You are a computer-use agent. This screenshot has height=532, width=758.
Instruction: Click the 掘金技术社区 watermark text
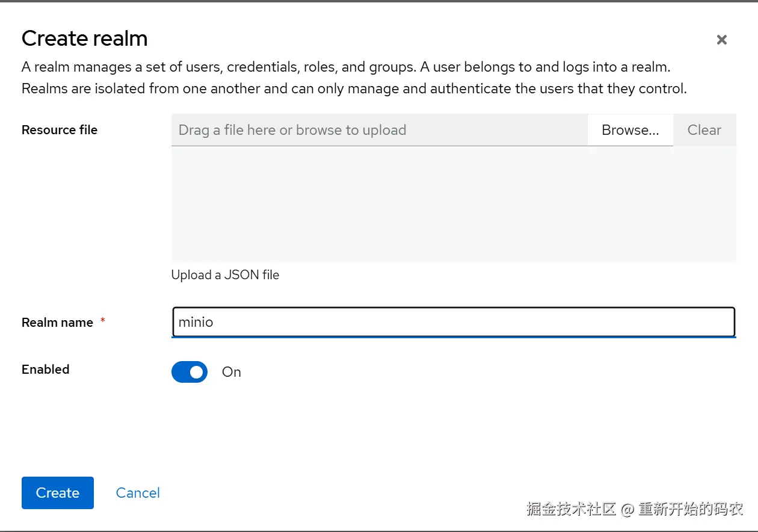click(x=571, y=509)
